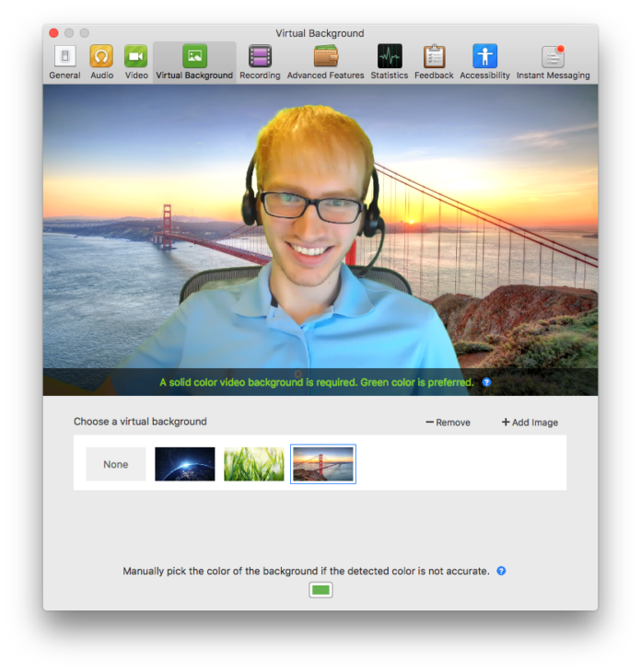The width and height of the screenshot is (641, 672).
Task: Click Add Image to upload background
Action: click(530, 423)
